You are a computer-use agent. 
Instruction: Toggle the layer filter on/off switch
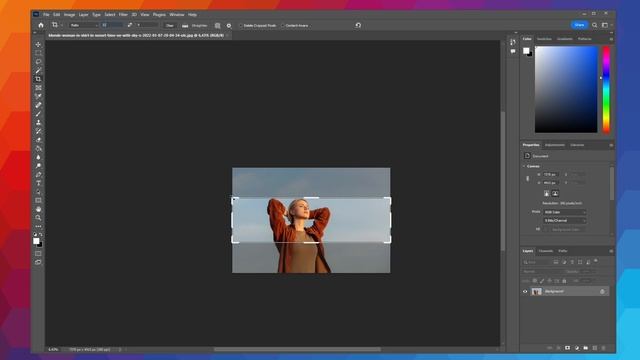click(x=596, y=261)
